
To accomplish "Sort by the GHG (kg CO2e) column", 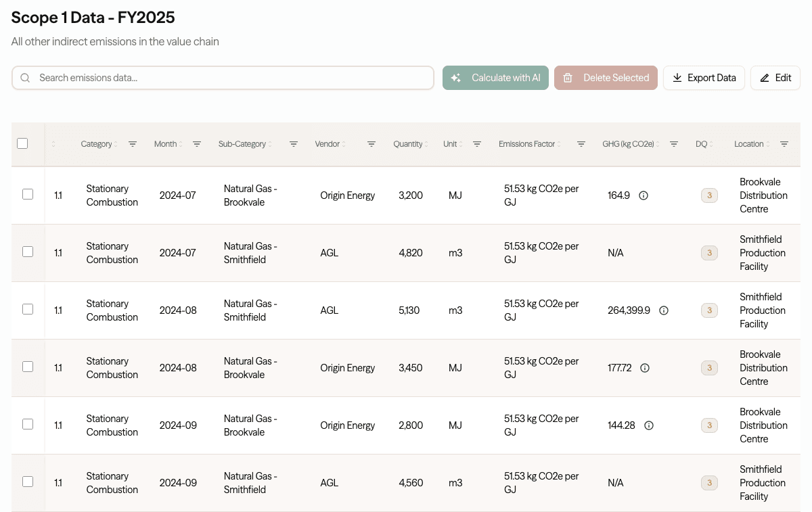I will pyautogui.click(x=629, y=144).
